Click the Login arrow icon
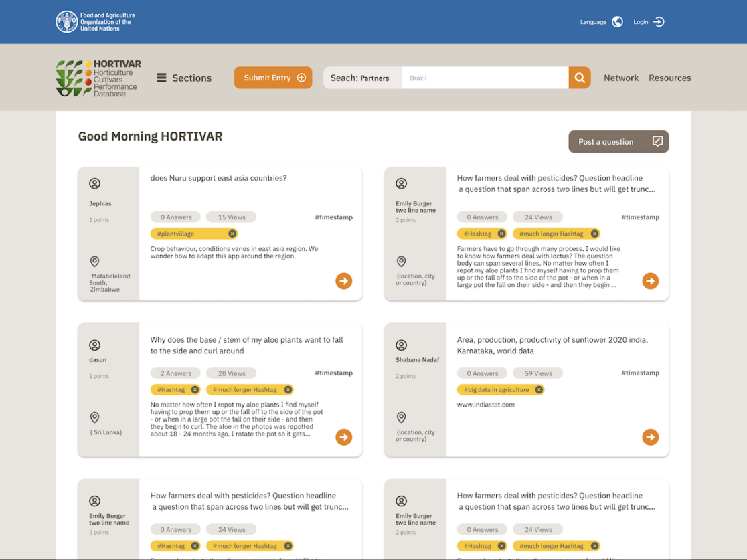 (x=659, y=22)
